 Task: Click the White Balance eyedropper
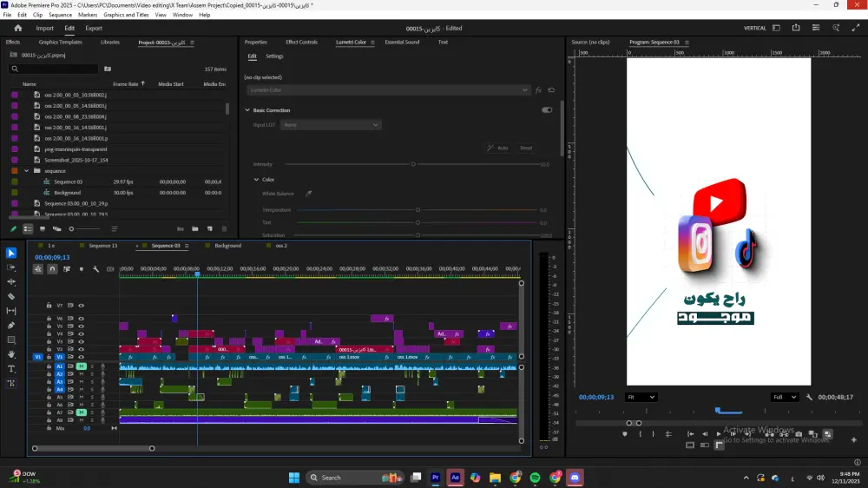coord(308,194)
